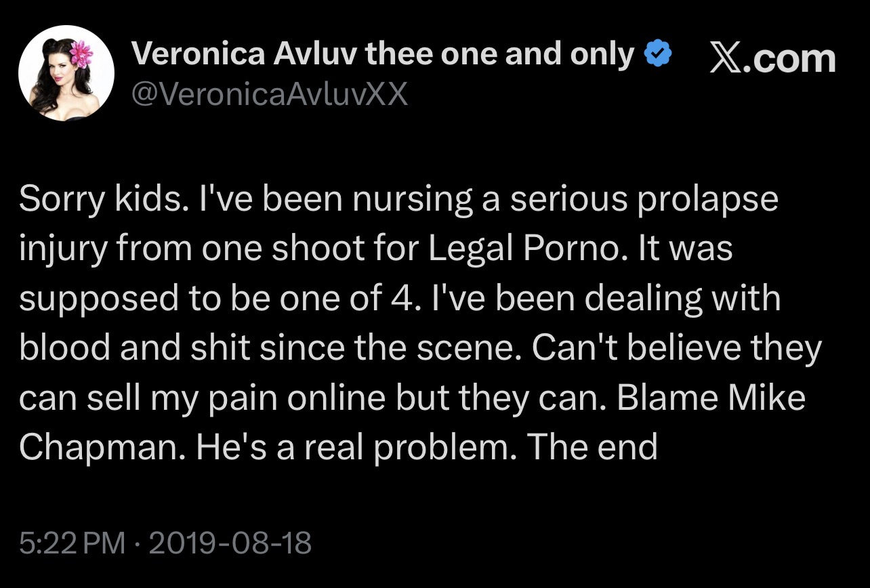
Task: Click the 5:22 PM timestamp
Action: pyautogui.click(x=72, y=543)
